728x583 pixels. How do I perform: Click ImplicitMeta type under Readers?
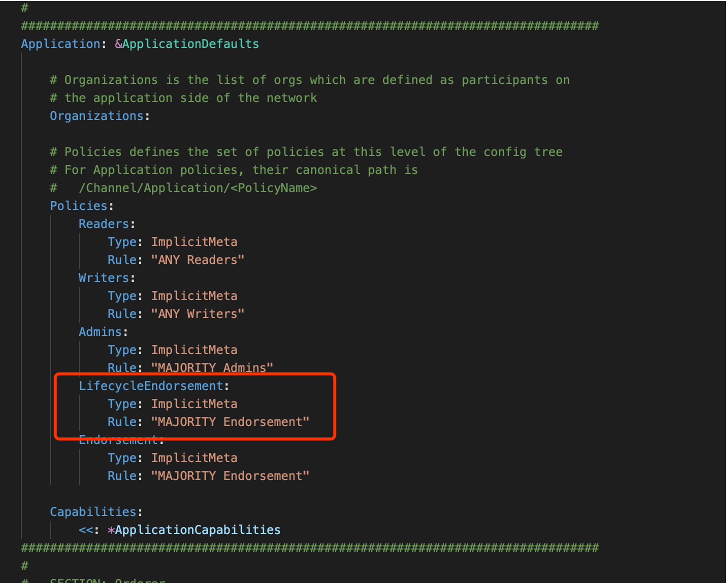click(x=194, y=242)
